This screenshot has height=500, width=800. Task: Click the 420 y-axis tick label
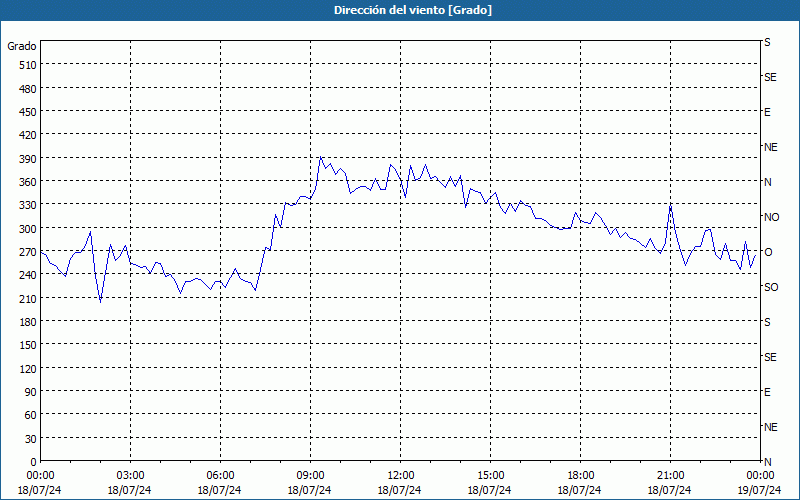pos(29,135)
